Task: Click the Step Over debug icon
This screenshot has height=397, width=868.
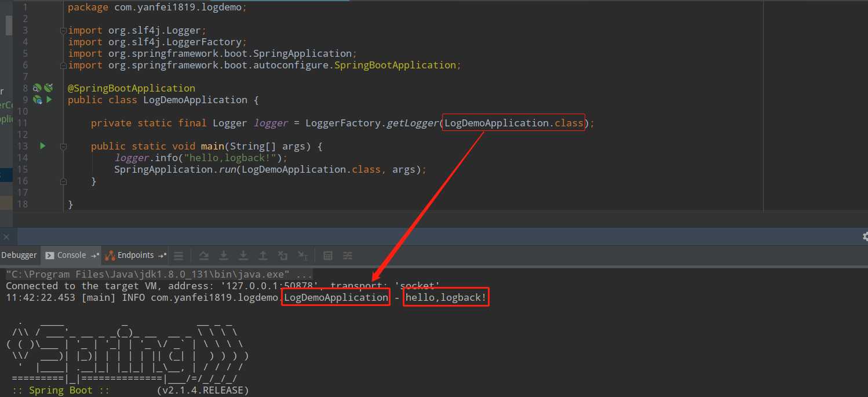Action: pyautogui.click(x=204, y=256)
